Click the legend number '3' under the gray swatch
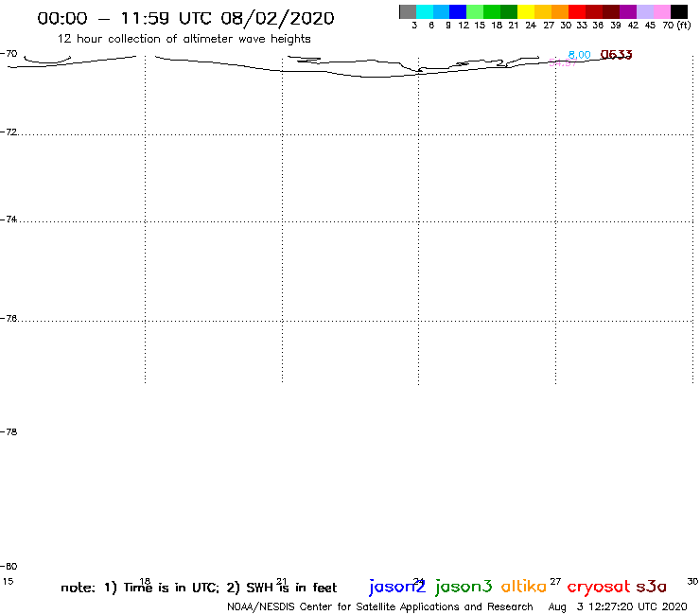Viewport: 700px width, 615px height. coord(414,26)
